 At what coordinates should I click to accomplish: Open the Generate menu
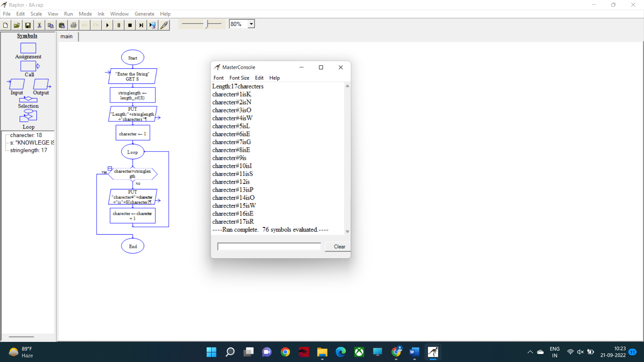coord(144,14)
